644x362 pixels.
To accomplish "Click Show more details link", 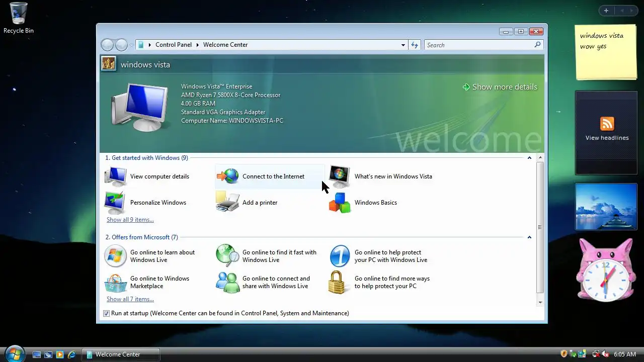I will (500, 87).
